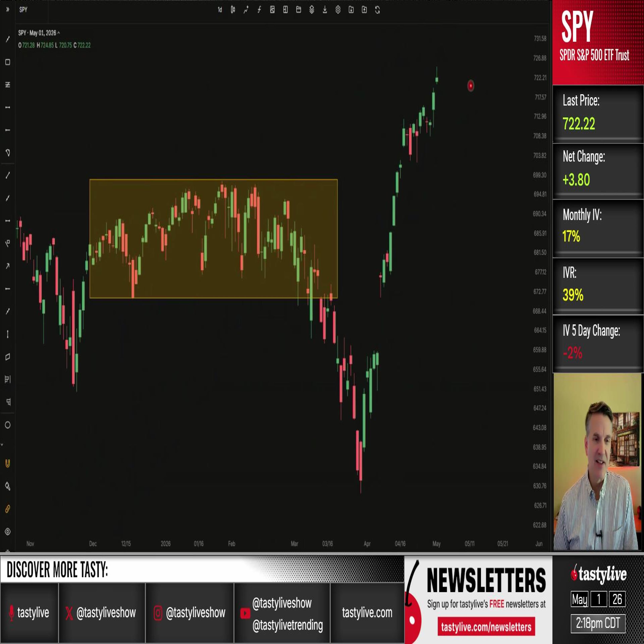
Task: Click the Net Change value +3.80
Action: click(x=576, y=180)
